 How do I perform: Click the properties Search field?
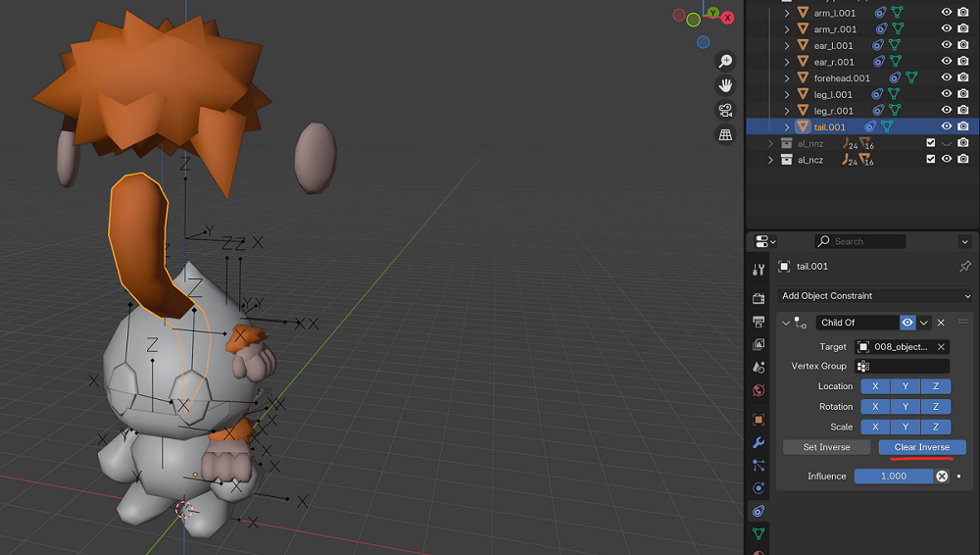tap(860, 241)
